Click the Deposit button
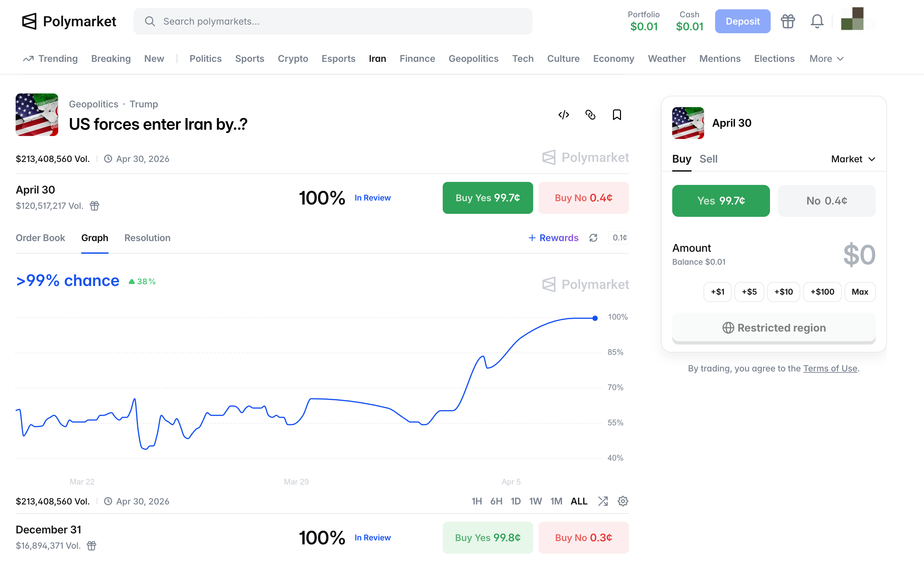This screenshot has width=924, height=564. tap(742, 21)
